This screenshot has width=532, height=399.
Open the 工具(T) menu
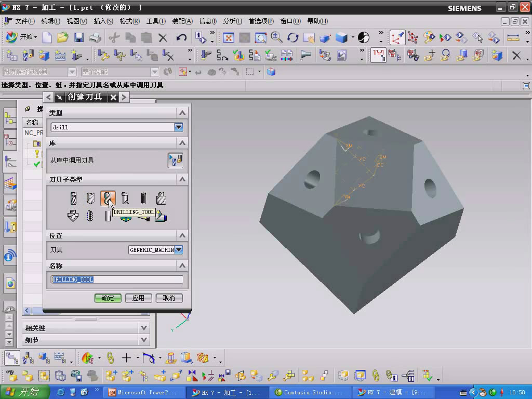click(x=156, y=21)
